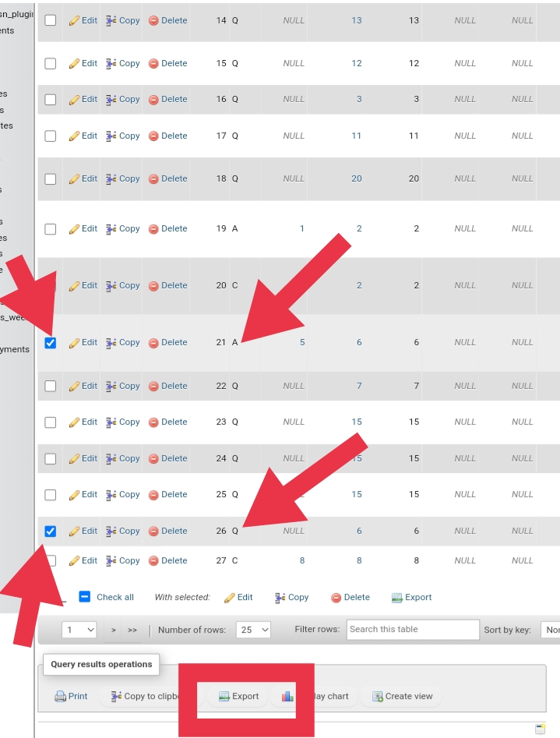Viewport: 560px width, 738px height.
Task: Uncheck the checkbox for row 21
Action: 51,343
